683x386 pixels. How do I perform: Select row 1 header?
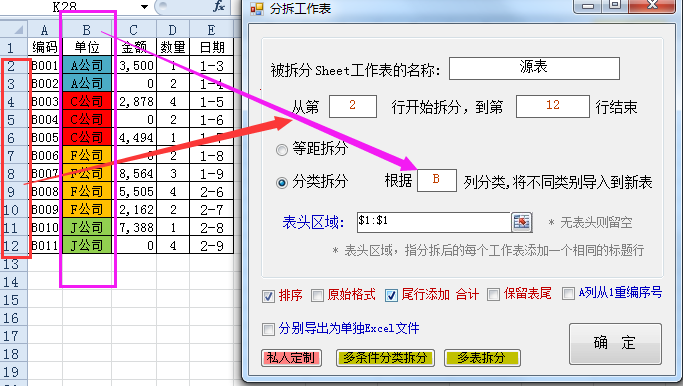click(x=14, y=47)
